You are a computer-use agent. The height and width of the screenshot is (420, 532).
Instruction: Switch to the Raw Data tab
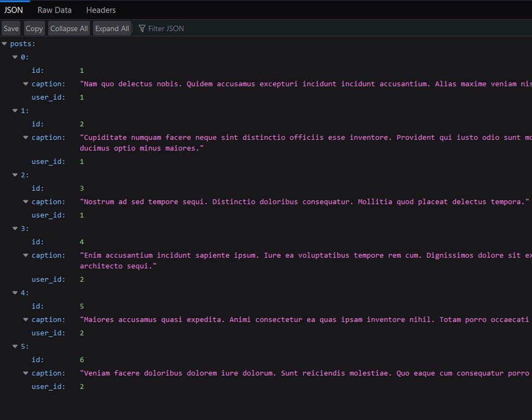click(x=54, y=9)
